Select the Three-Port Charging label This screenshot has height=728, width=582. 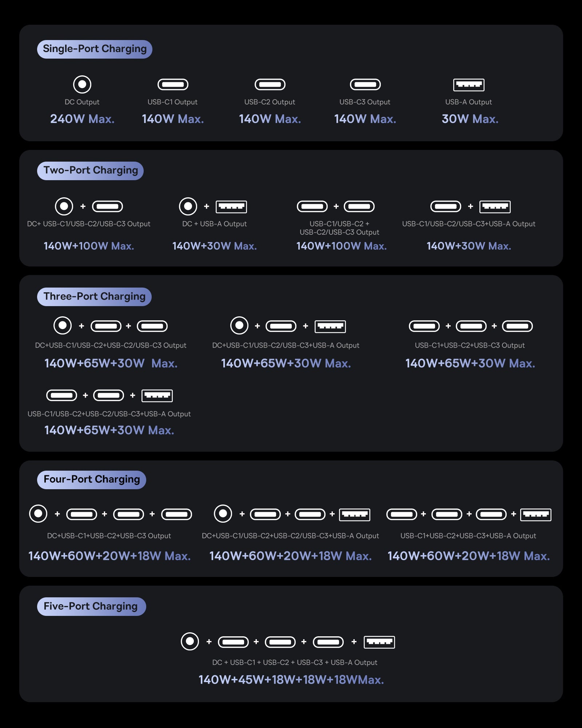pyautogui.click(x=94, y=297)
